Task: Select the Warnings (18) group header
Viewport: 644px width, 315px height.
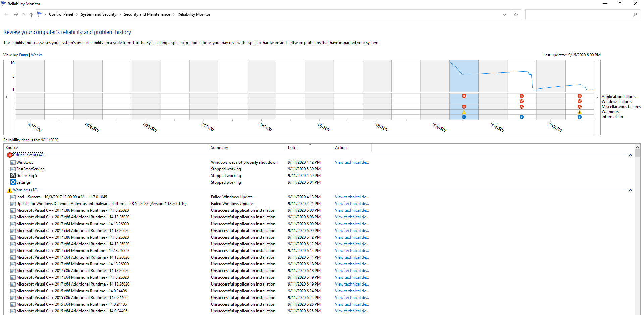Action: (25, 190)
